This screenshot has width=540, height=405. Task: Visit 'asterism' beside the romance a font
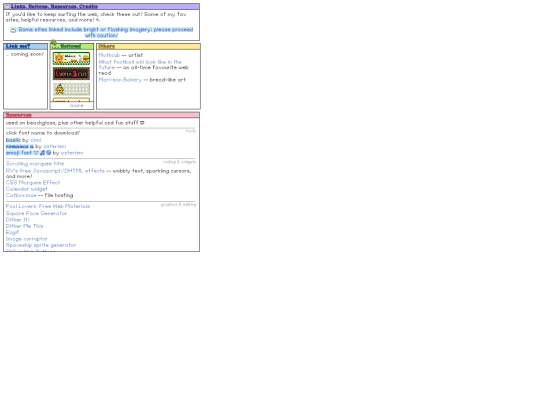[54, 146]
